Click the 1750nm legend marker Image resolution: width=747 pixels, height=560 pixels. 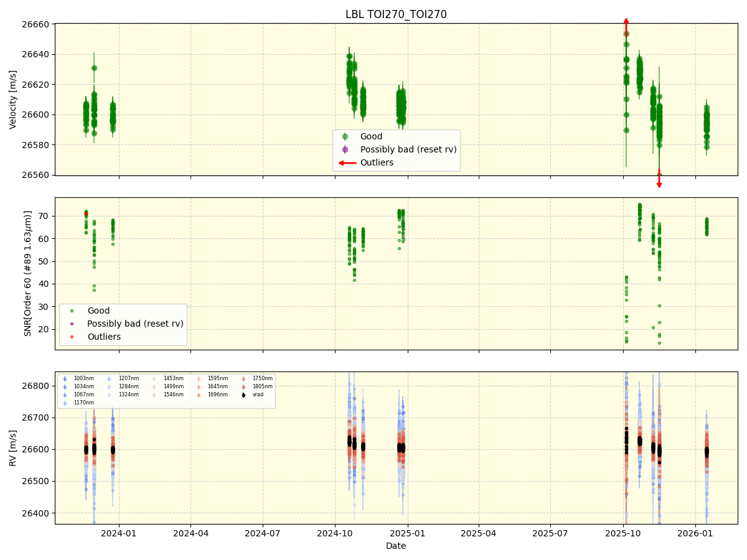point(243,378)
